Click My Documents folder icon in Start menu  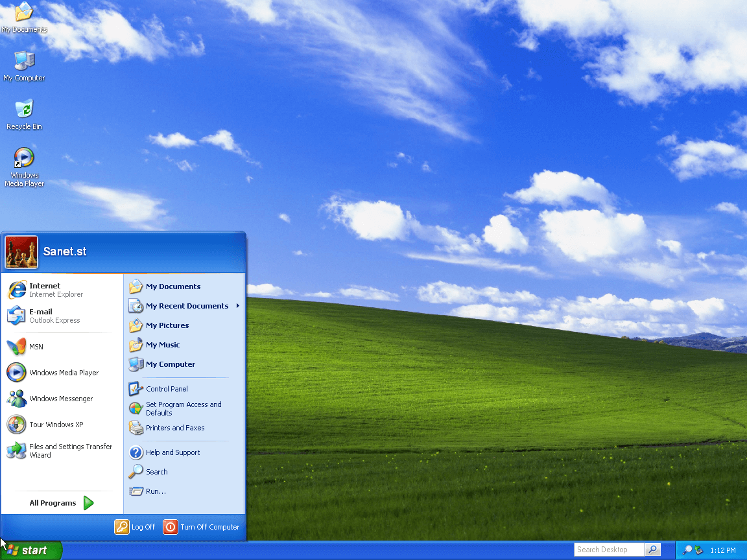136,286
